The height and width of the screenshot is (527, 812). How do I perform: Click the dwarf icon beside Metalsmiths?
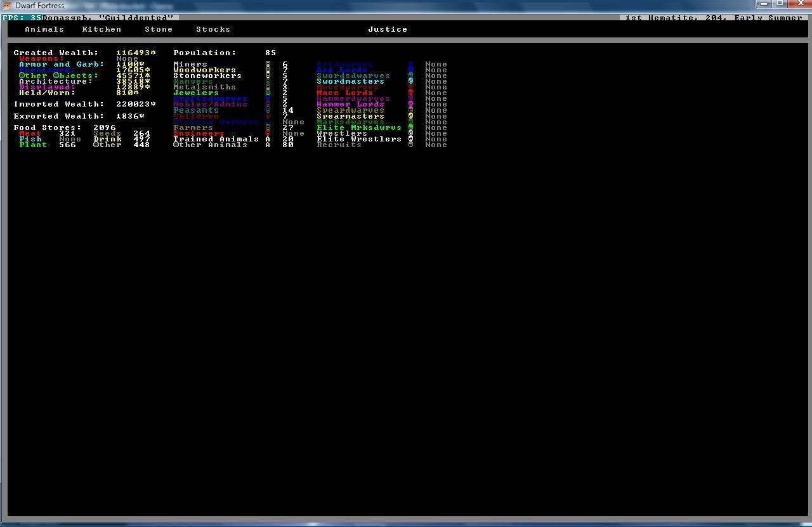coord(268,87)
